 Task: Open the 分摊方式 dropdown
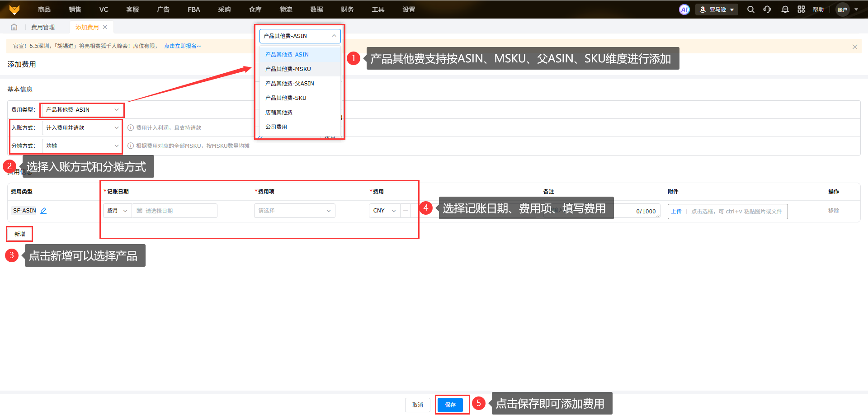(x=82, y=146)
